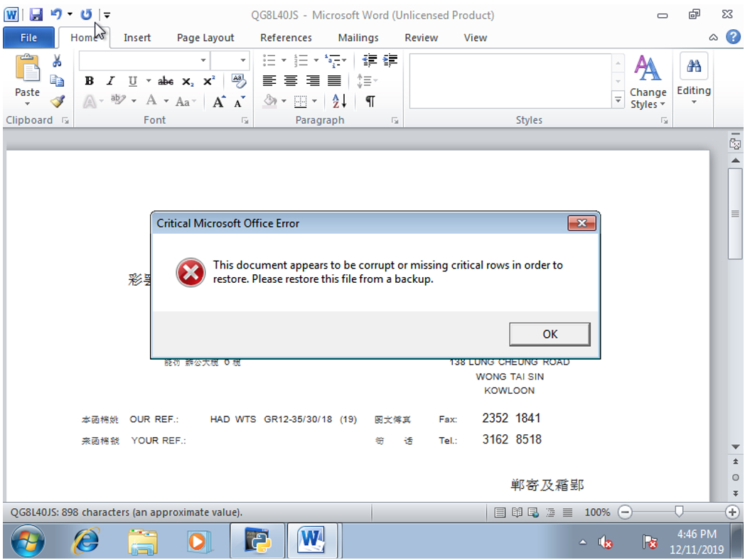Click the Shrink Font icon

click(240, 102)
